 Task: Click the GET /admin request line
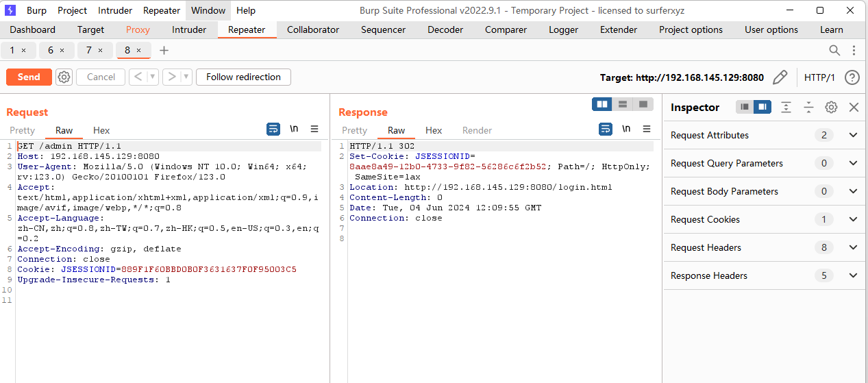69,146
